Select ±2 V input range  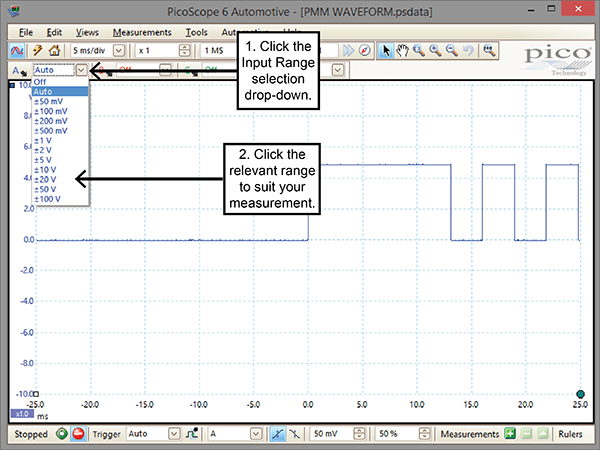tap(60, 150)
